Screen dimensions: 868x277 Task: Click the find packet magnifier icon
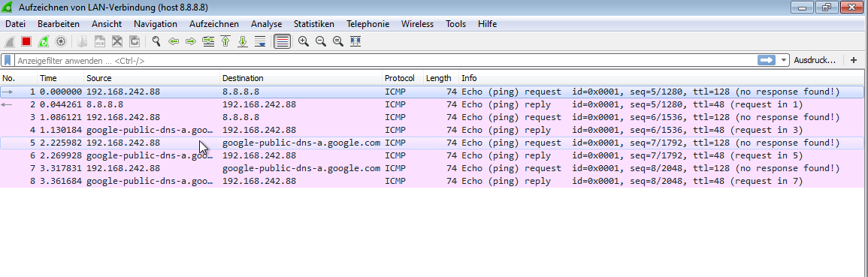coord(156,41)
